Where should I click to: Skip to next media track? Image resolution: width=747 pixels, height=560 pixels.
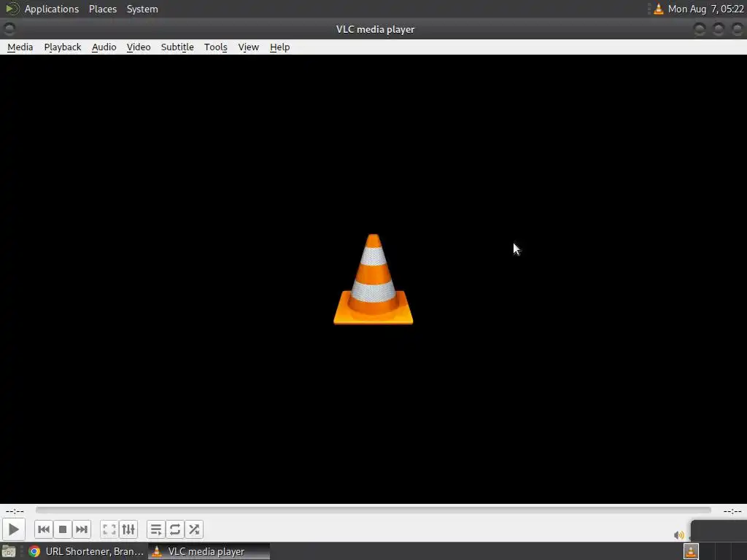point(82,529)
